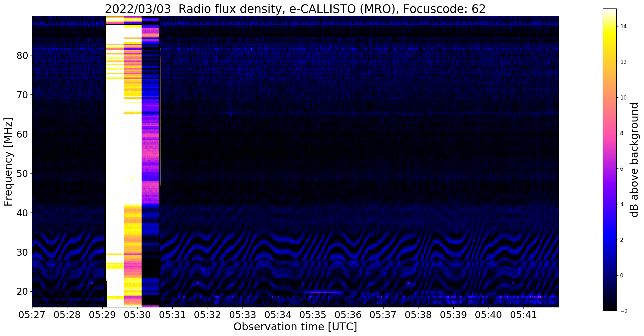Click the colorbar tick label 8
The width and height of the screenshot is (644, 336).
621,133
